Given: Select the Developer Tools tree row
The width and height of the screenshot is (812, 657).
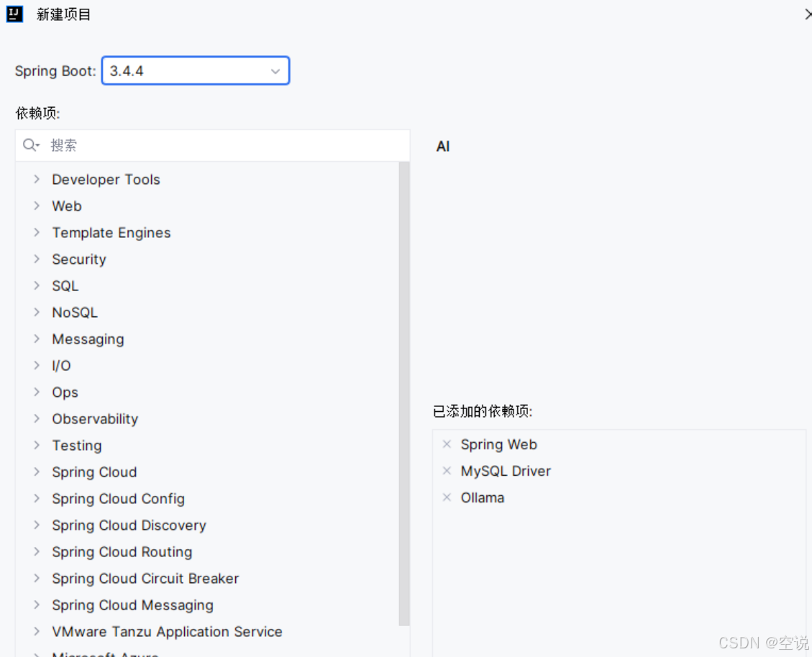Looking at the screenshot, I should point(207,179).
